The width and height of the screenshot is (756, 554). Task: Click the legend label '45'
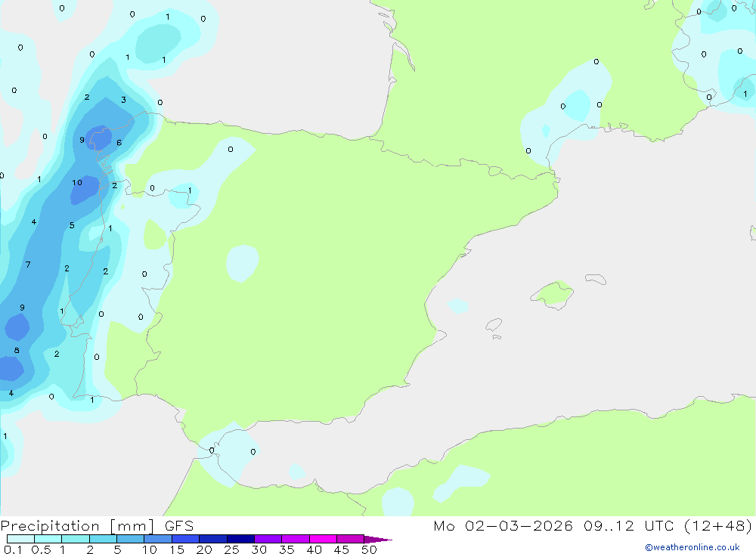click(x=342, y=549)
